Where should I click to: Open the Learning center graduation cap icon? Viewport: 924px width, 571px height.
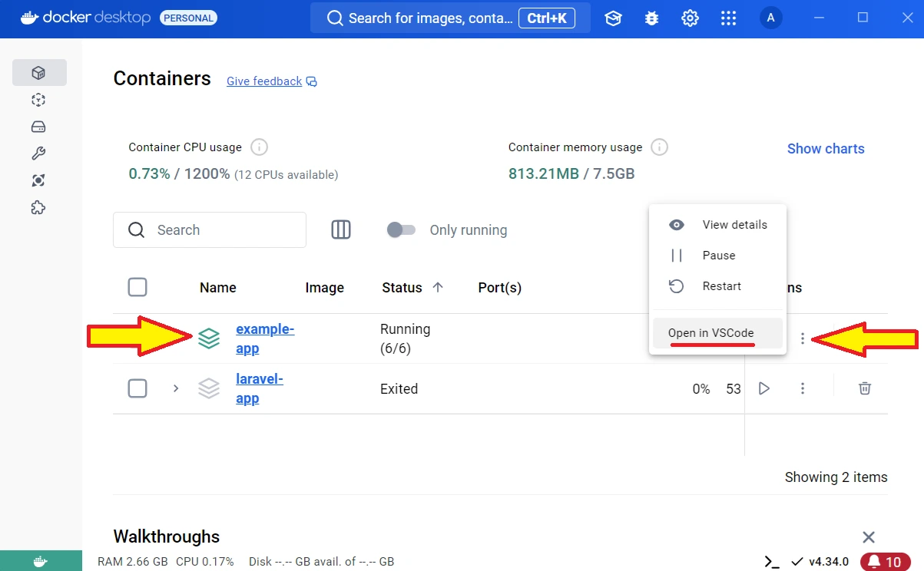pos(613,18)
